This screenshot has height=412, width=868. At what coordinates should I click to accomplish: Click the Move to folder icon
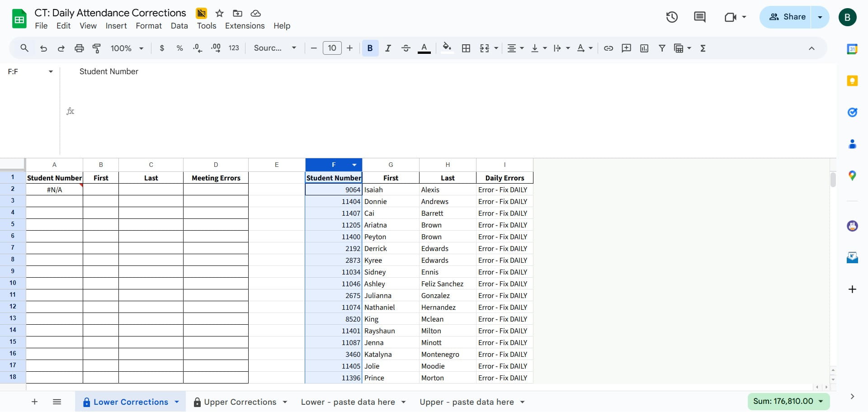[x=237, y=13]
